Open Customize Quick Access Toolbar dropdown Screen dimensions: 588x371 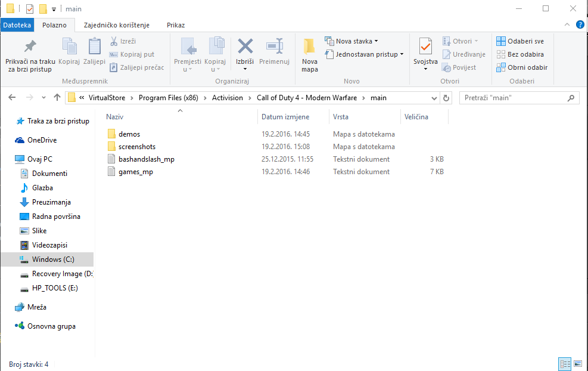[54, 10]
